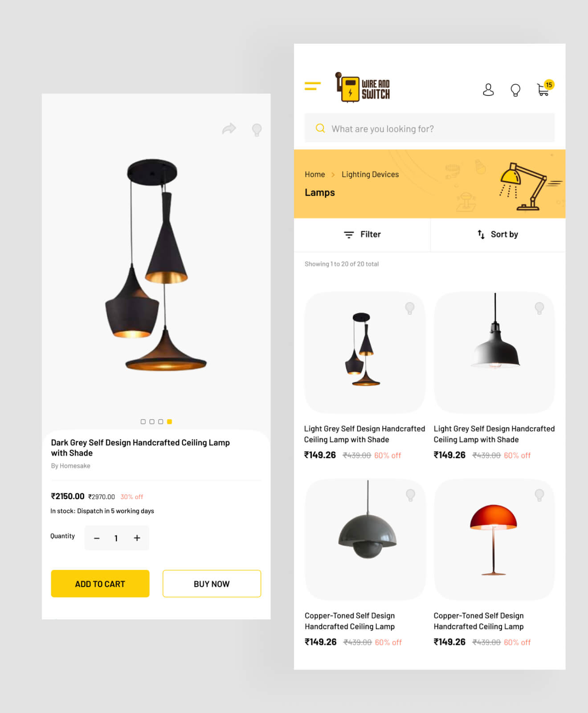Open wishlist bulb icon in header

pos(515,90)
